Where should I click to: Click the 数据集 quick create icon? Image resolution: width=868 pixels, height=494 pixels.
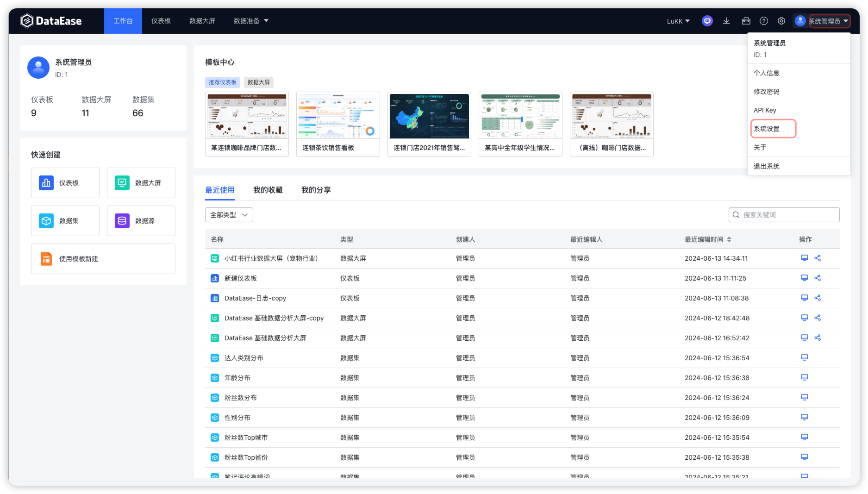coord(46,221)
